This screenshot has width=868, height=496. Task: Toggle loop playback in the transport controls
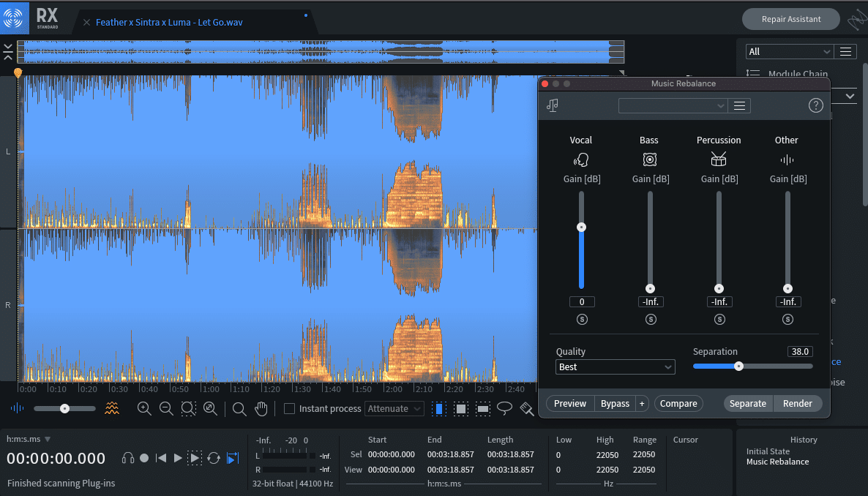[213, 458]
